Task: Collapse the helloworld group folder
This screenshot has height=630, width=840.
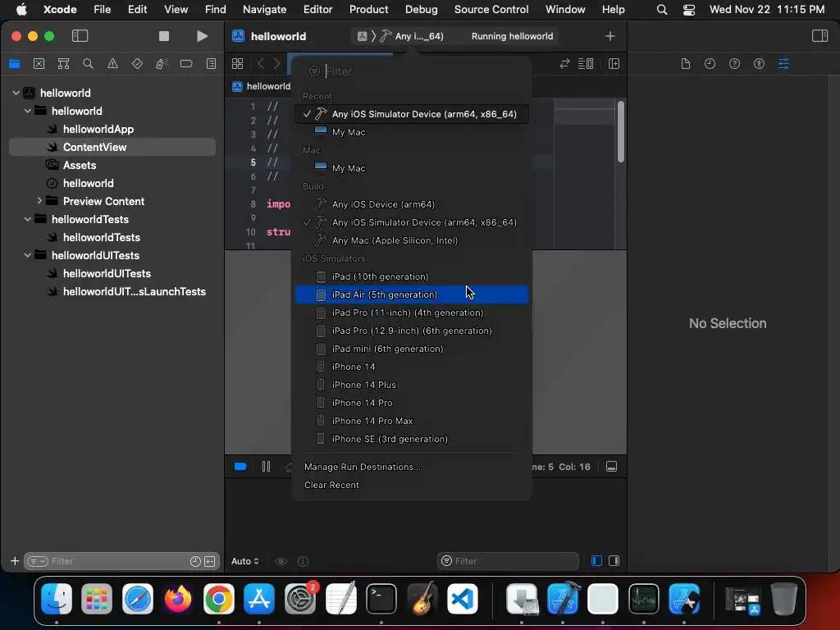Action: (x=27, y=111)
